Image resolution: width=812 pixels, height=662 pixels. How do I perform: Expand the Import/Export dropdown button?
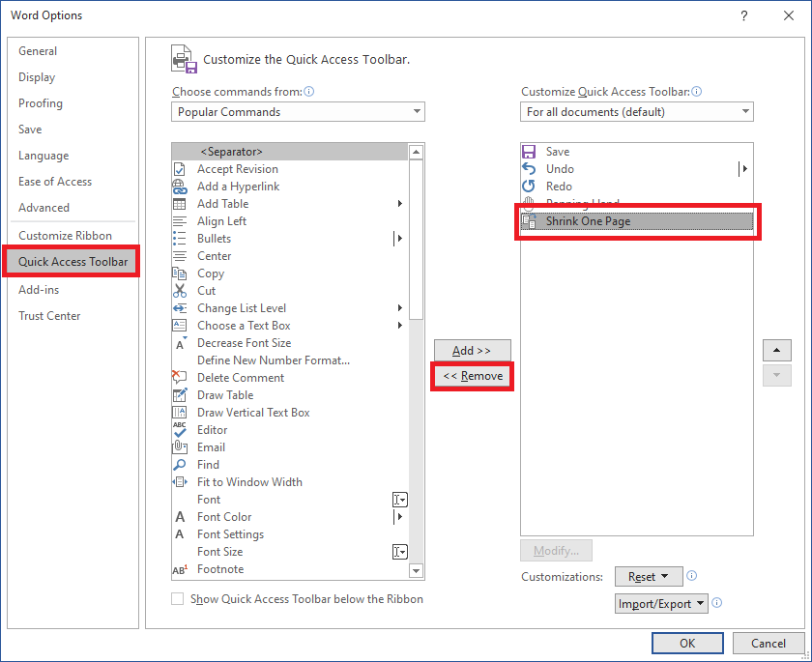(662, 604)
